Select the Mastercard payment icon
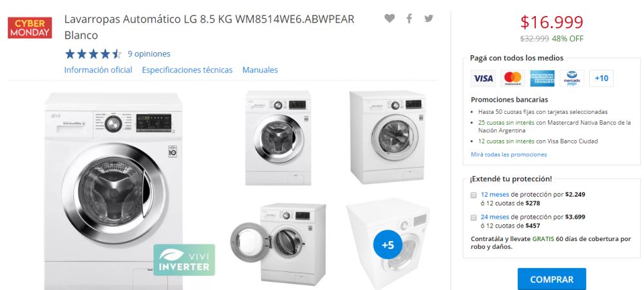 pyautogui.click(x=513, y=78)
